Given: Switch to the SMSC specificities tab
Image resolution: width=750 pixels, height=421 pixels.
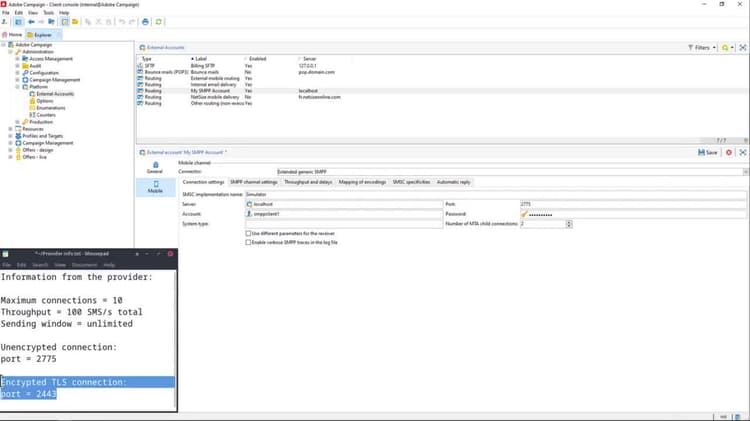Looking at the screenshot, I should point(411,182).
